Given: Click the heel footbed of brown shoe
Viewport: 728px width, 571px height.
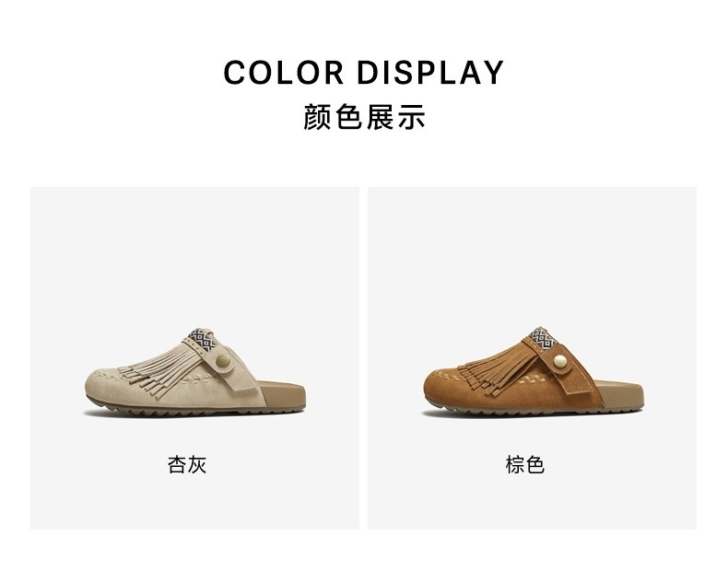Looking at the screenshot, I should point(622,393).
